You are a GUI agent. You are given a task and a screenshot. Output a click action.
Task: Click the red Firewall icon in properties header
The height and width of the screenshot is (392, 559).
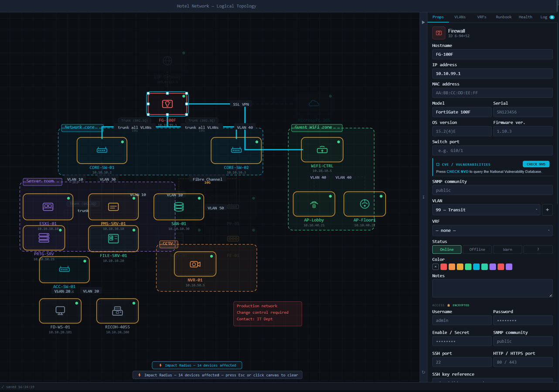click(439, 33)
